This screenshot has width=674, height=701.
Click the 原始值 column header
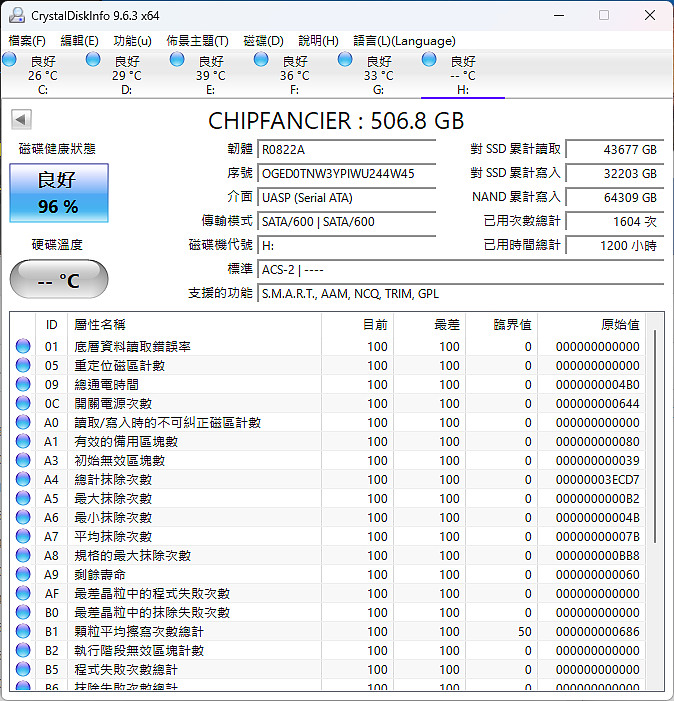coord(591,325)
